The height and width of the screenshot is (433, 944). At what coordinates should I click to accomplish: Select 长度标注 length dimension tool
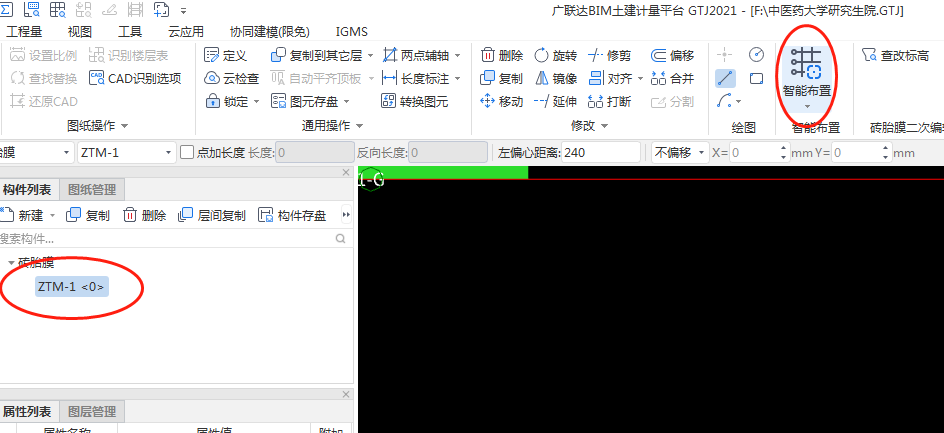click(416, 78)
